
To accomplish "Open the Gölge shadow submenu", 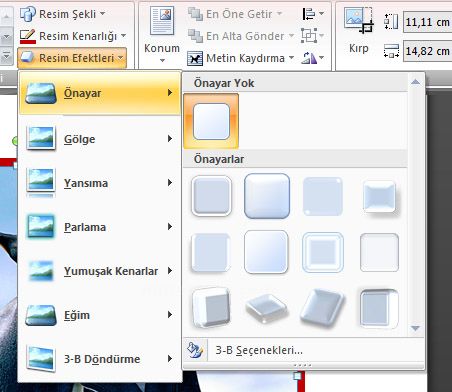I will tap(100, 139).
